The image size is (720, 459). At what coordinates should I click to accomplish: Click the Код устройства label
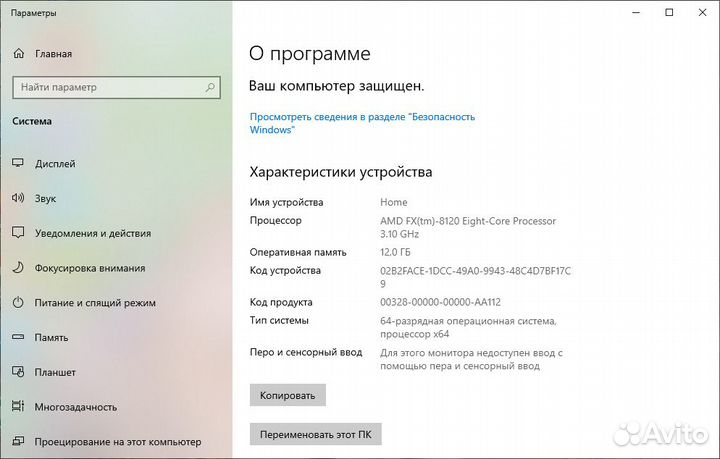(285, 271)
